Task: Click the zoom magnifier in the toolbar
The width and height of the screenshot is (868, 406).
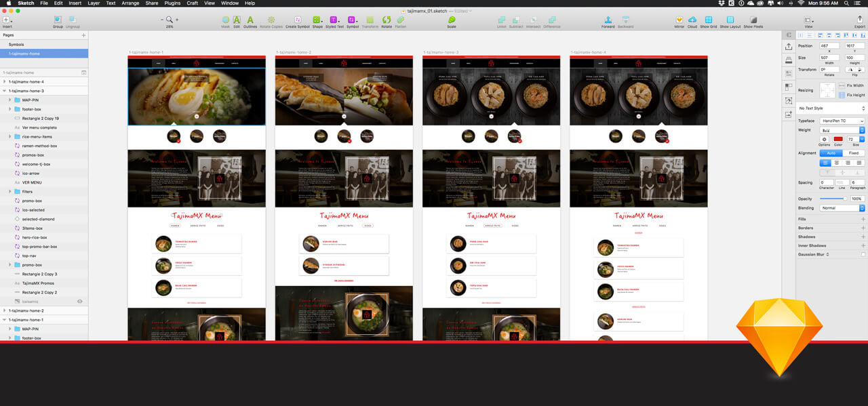Action: [170, 20]
